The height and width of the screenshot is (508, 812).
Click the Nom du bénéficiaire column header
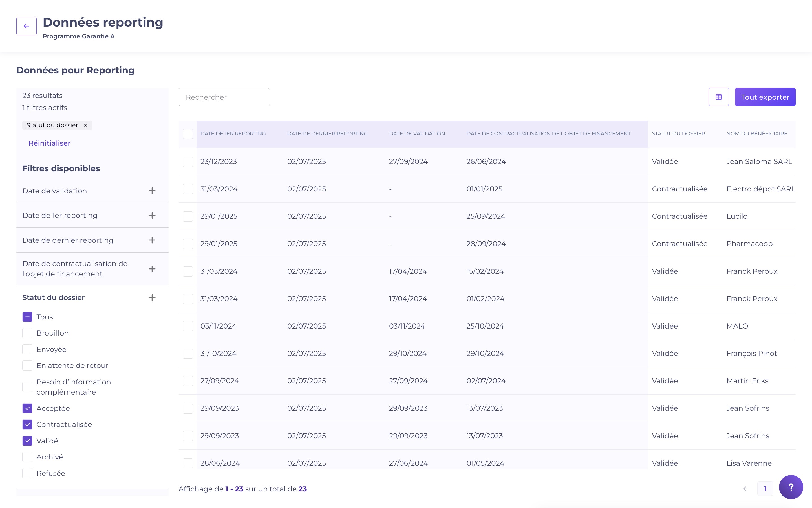click(x=757, y=134)
